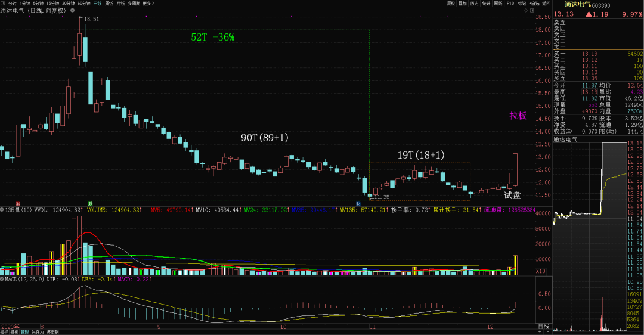Viewport: 644px width, 335px height.
Task: Add stock via +自选 button
Action: tap(534, 4)
